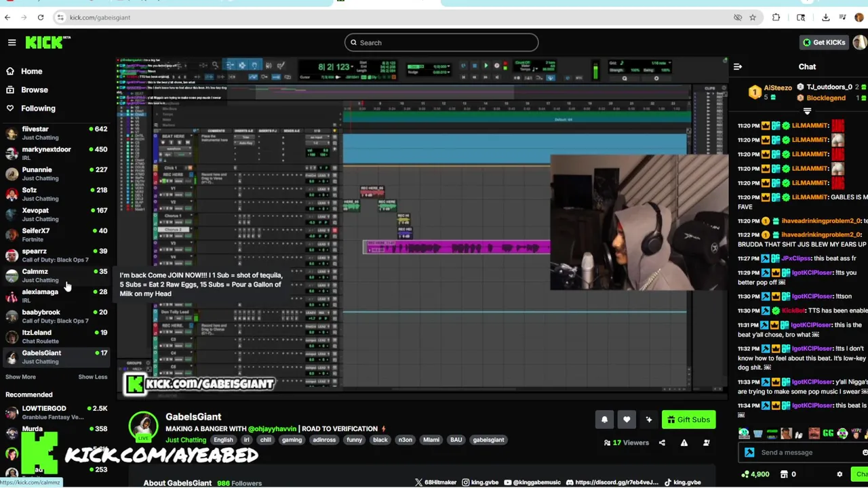Viewport: 868px width, 488px height.
Task: Open browser downloads icon
Action: click(825, 18)
